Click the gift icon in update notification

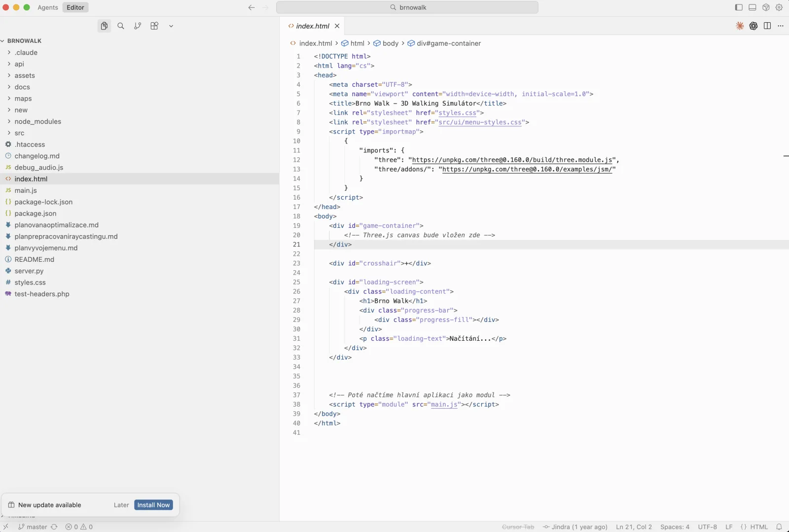click(11, 505)
